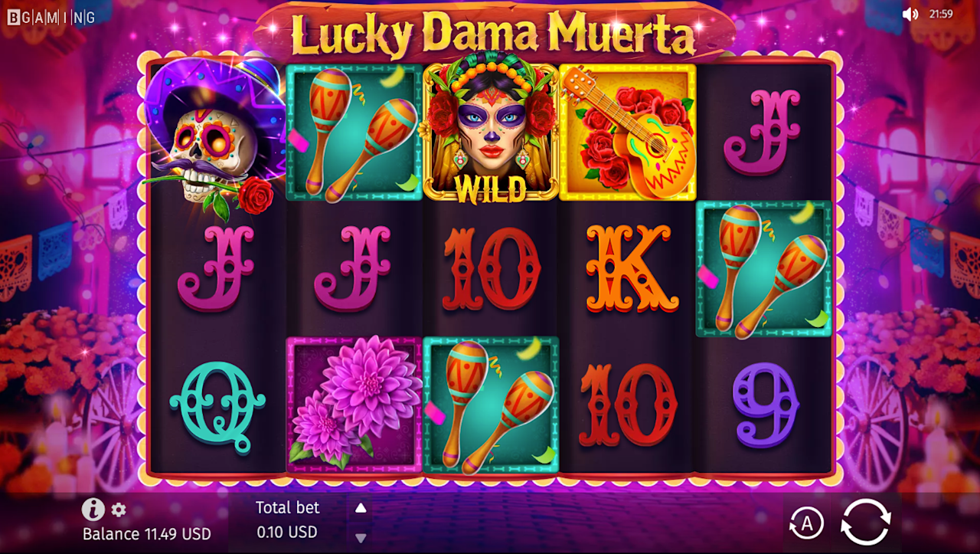
Task: Click the maracas symbol in right reel
Action: [764, 268]
